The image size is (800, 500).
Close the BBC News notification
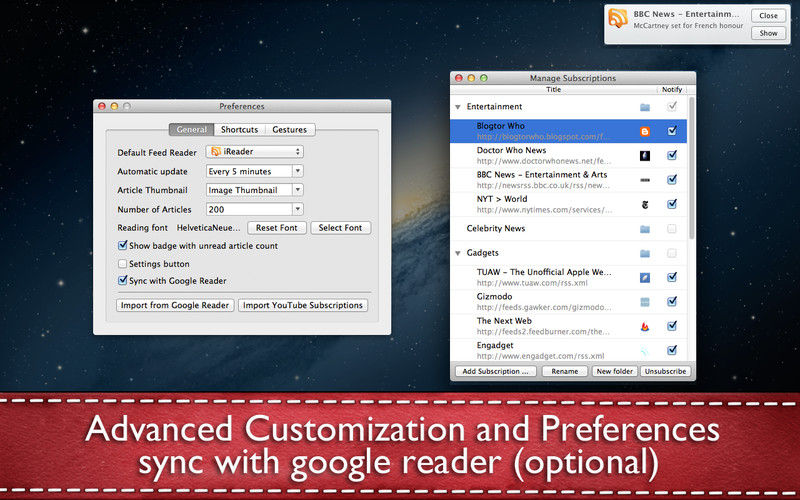pos(768,15)
